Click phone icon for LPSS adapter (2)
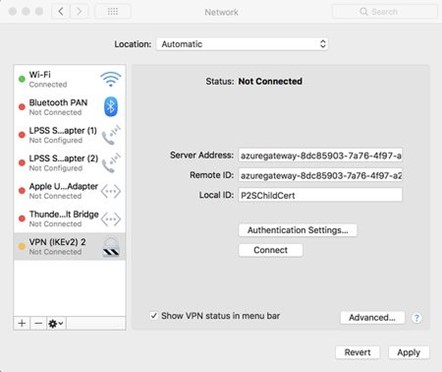The width and height of the screenshot is (442, 372). [x=111, y=163]
